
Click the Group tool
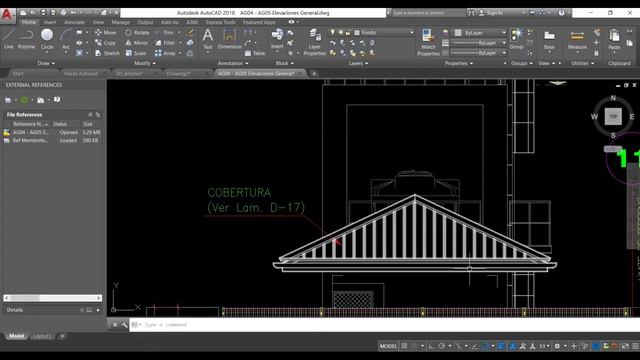click(x=516, y=39)
